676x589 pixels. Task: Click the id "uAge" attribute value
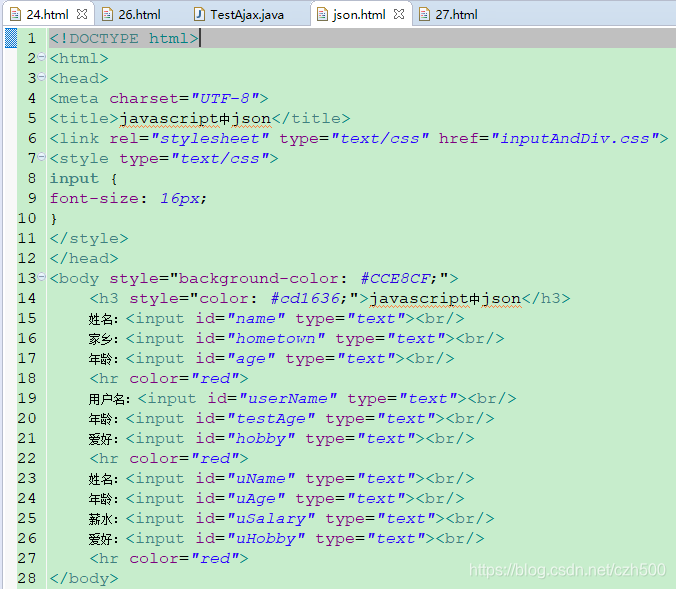pyautogui.click(x=256, y=498)
